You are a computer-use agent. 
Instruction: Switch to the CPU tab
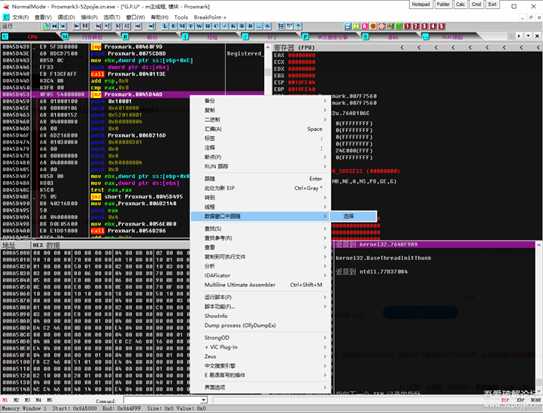[x=32, y=36]
